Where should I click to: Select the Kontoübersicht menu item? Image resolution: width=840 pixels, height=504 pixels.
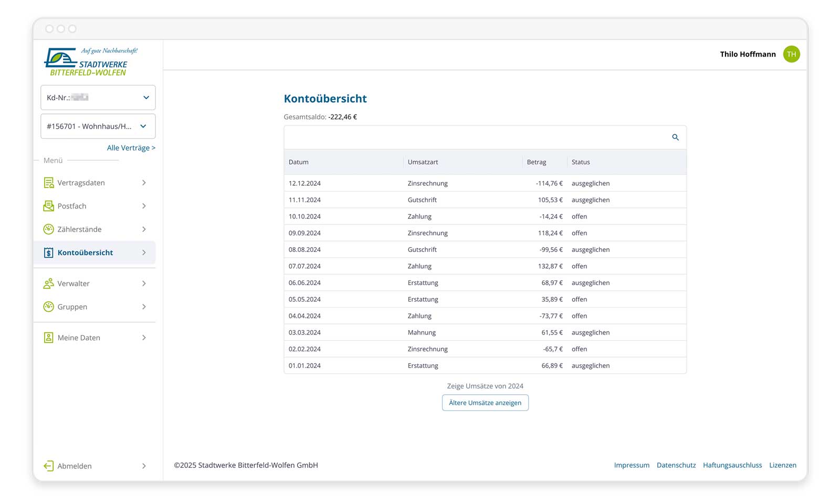85,253
